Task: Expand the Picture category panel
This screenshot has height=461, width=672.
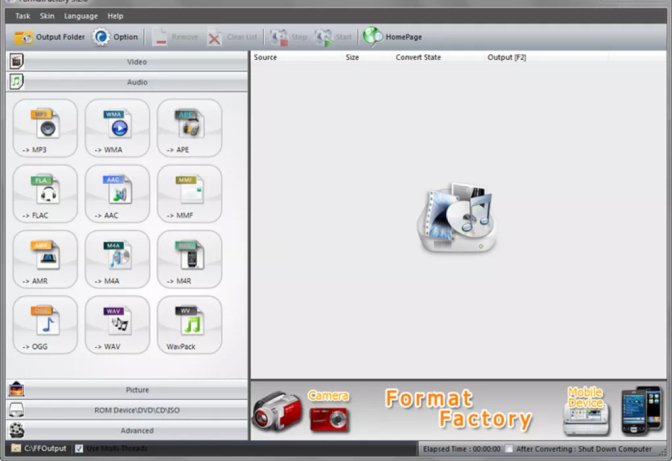Action: pyautogui.click(x=127, y=389)
